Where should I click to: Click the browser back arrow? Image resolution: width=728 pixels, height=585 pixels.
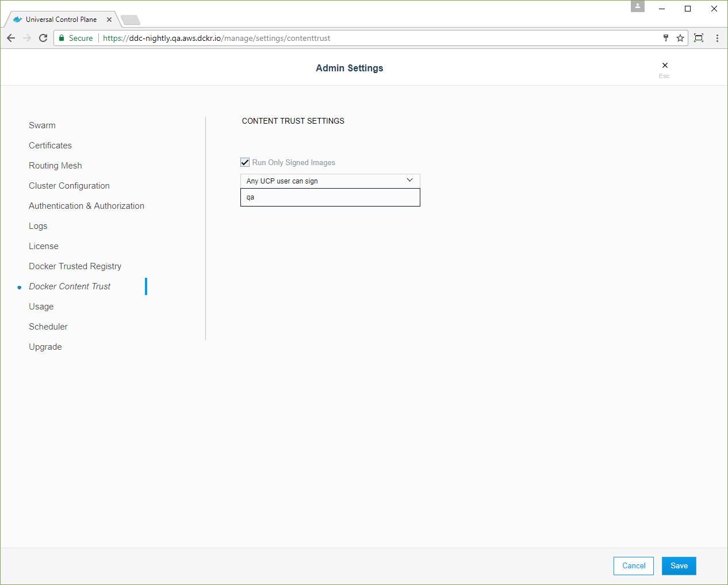[11, 38]
